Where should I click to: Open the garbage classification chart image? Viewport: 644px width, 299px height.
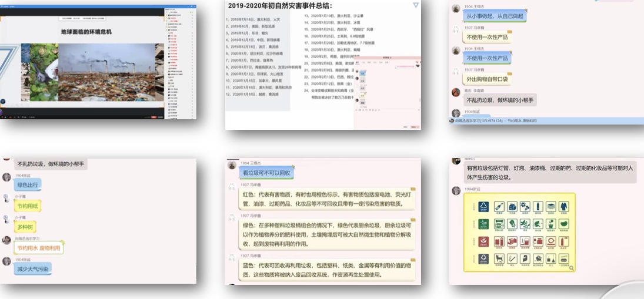(519, 233)
